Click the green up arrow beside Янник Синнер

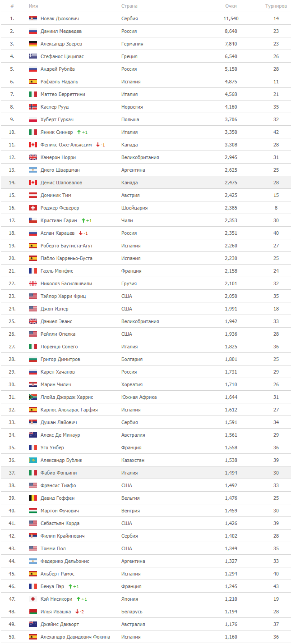pyautogui.click(x=79, y=132)
